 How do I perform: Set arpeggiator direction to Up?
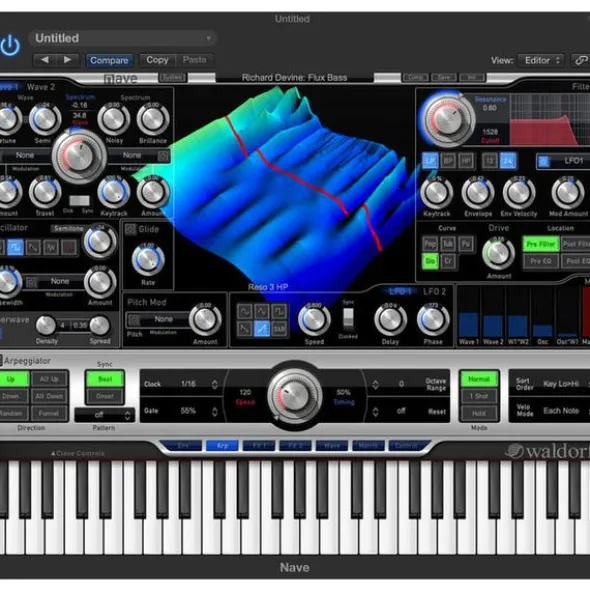click(11, 379)
